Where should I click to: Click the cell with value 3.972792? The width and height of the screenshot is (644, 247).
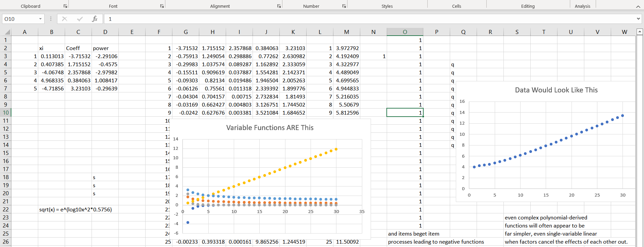coord(346,48)
